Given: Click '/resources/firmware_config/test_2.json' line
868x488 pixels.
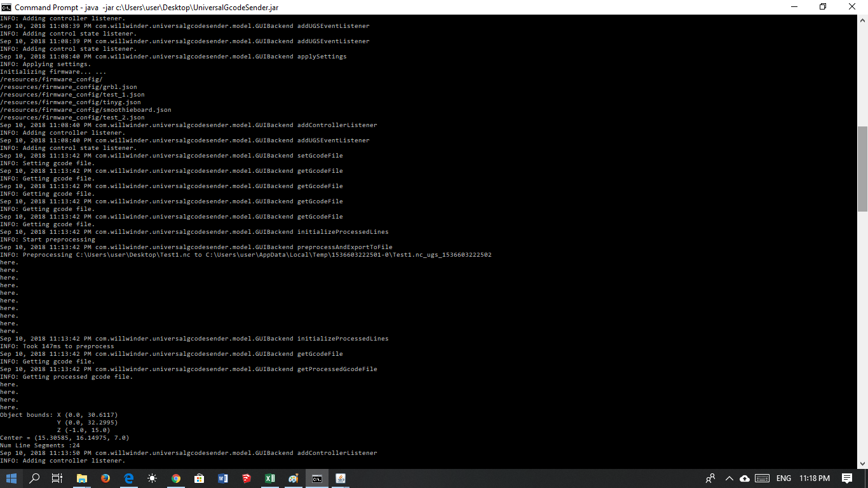Looking at the screenshot, I should pos(72,118).
